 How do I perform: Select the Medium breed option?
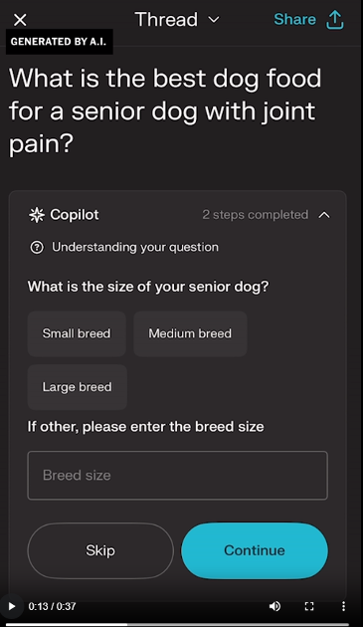(190, 333)
